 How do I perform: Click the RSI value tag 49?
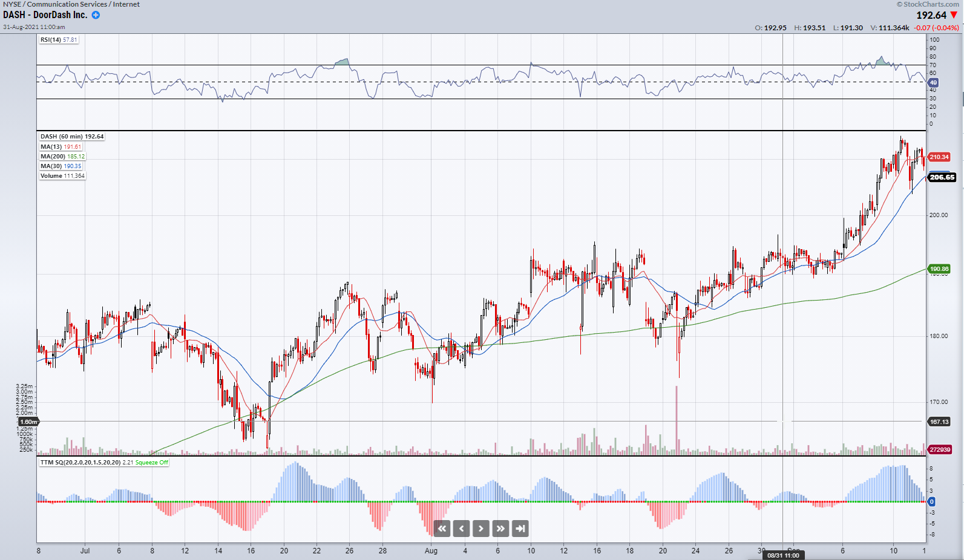[x=933, y=83]
